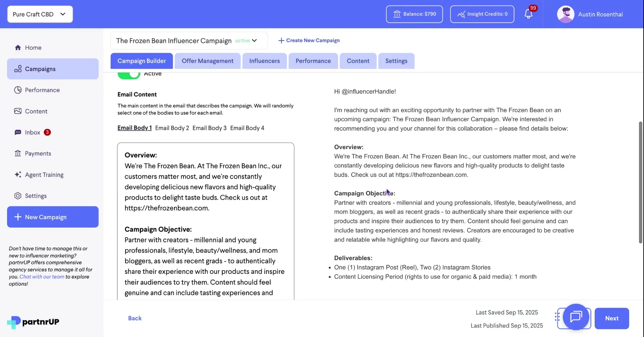This screenshot has height=337, width=644.
Task: Open the Pure Craft CBD brand dropdown
Action: pos(40,14)
